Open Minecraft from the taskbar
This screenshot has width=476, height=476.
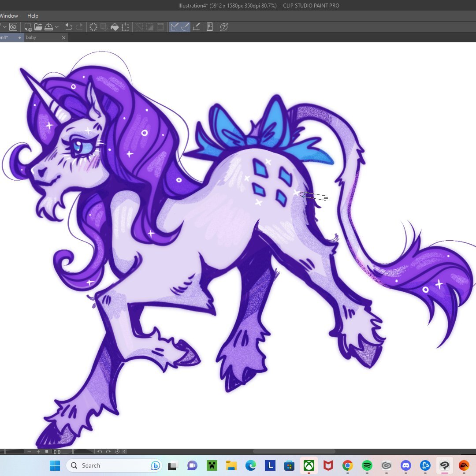pyautogui.click(x=212, y=465)
